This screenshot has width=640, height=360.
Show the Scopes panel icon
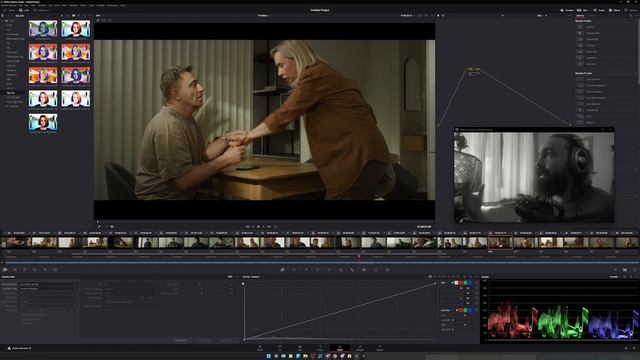point(625,269)
